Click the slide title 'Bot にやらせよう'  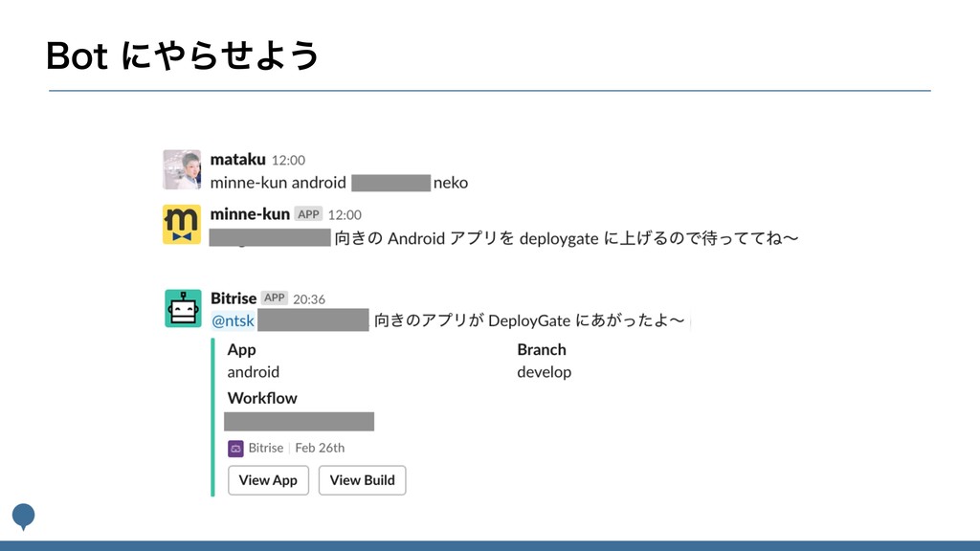[183, 55]
